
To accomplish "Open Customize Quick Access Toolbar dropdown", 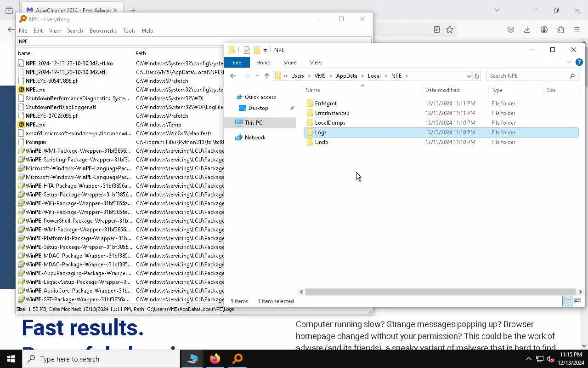I will pyautogui.click(x=265, y=51).
